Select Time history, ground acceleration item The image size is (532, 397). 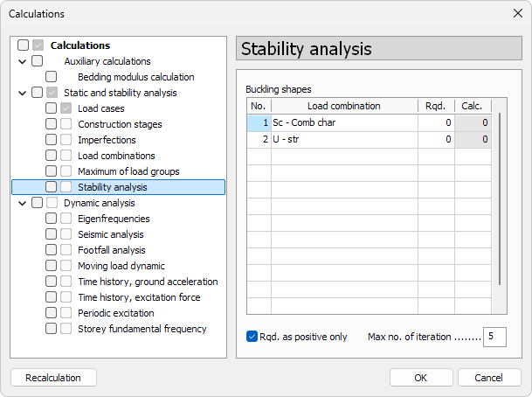pyautogui.click(x=148, y=282)
